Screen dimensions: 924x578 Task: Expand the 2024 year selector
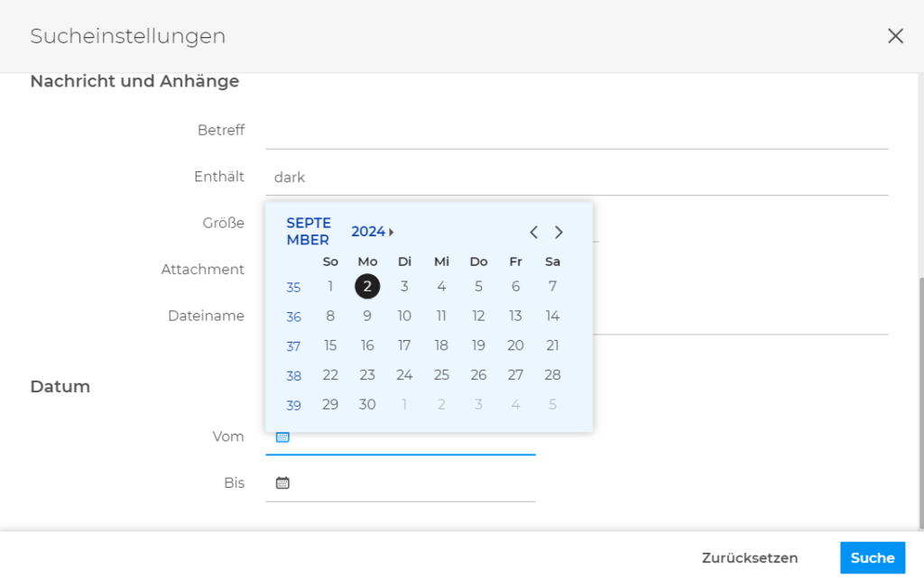373,232
